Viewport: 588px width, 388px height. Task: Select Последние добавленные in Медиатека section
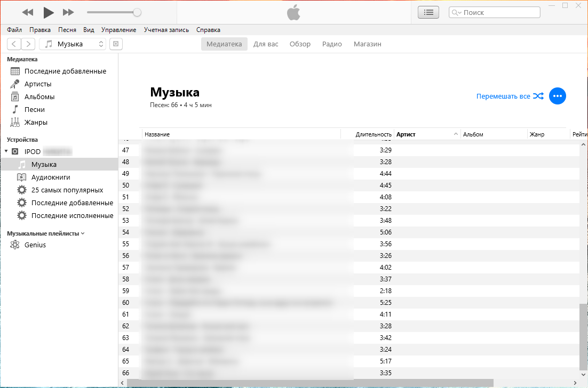click(59, 71)
